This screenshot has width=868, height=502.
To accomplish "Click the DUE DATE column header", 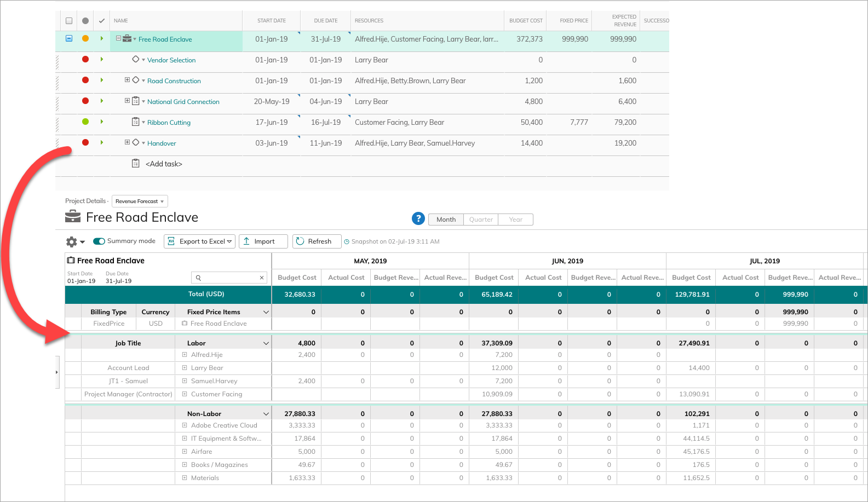I will 326,21.
